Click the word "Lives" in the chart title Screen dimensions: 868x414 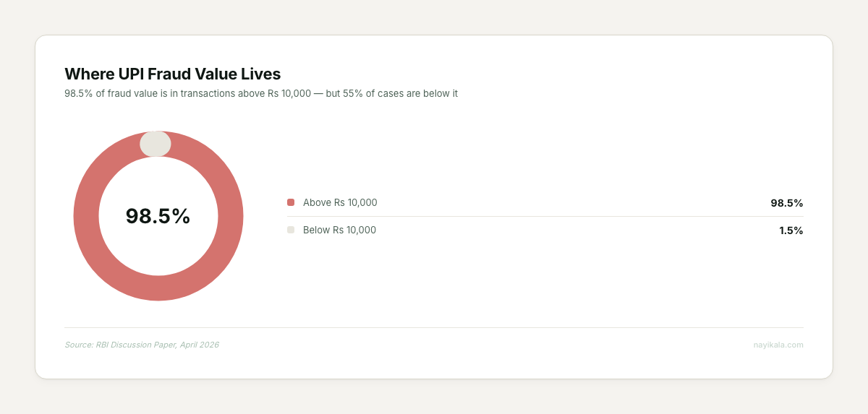260,74
